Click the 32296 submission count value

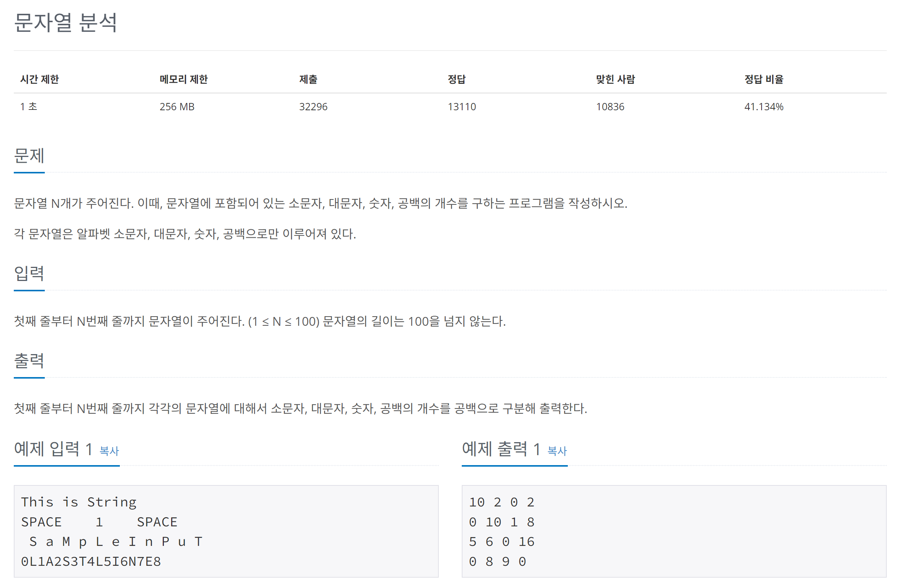coord(313,107)
